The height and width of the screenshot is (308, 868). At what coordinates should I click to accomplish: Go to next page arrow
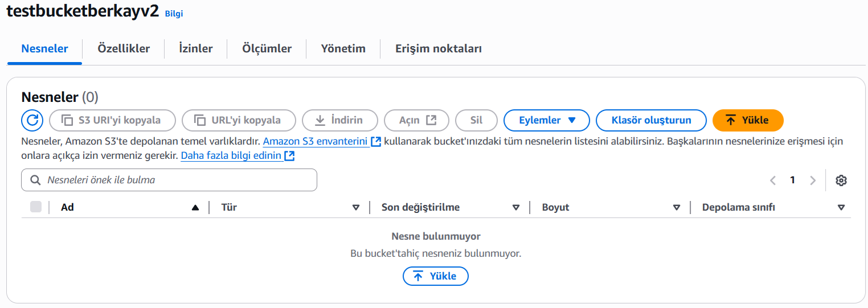(x=813, y=180)
